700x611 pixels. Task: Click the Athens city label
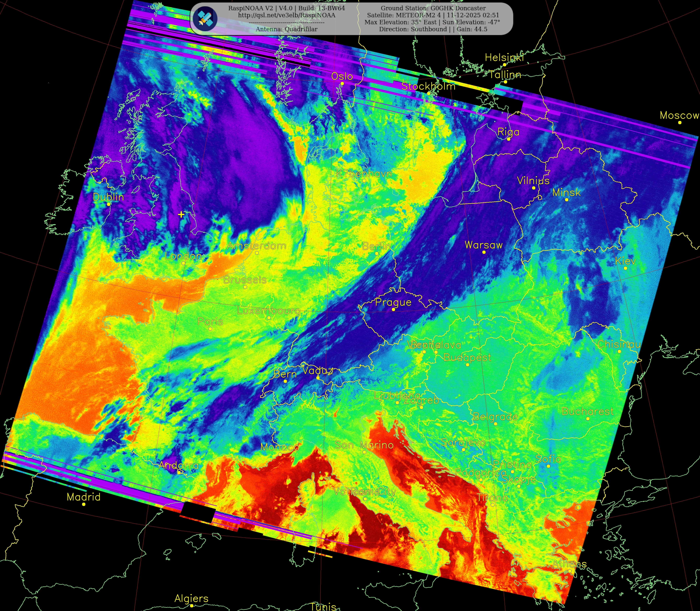tap(569, 564)
